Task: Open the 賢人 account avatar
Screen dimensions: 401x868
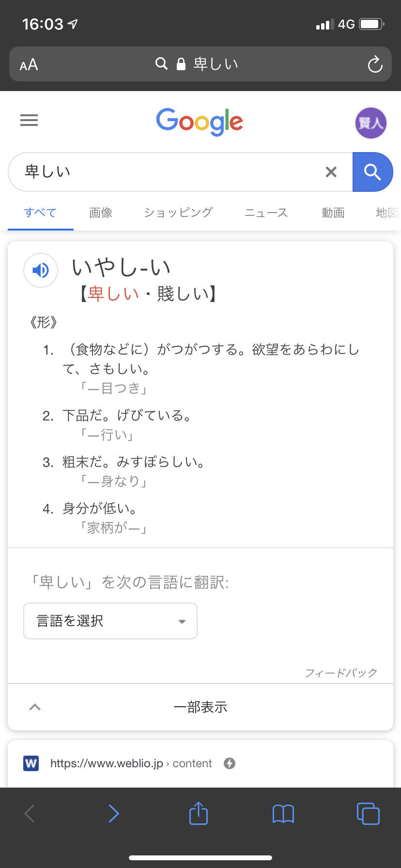Action: pyautogui.click(x=371, y=123)
